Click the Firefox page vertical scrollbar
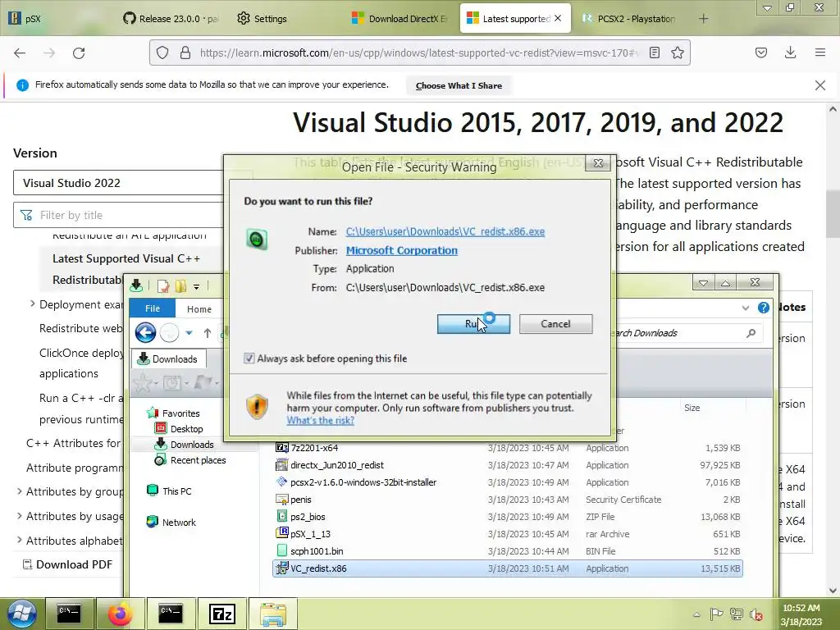Screen dimensions: 840x630 (x=833, y=214)
